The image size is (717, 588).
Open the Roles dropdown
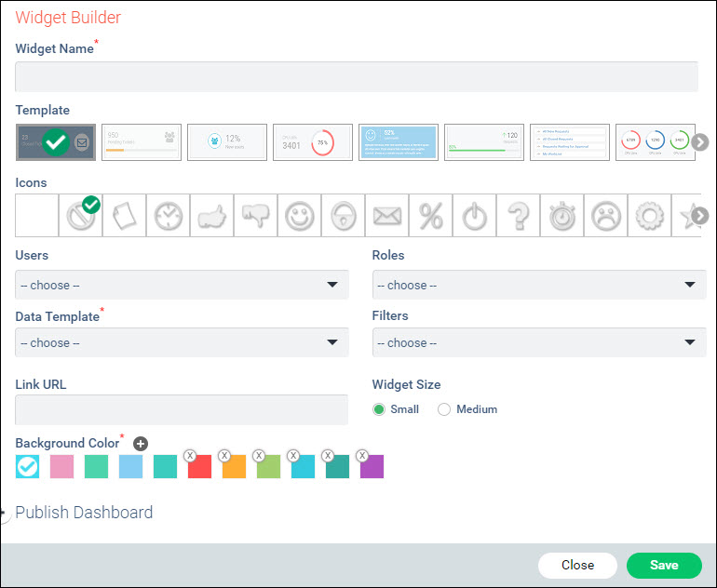pyautogui.click(x=539, y=285)
